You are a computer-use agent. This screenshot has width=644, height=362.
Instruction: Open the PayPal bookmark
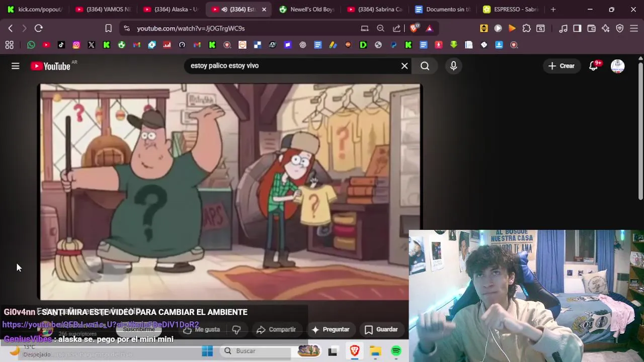(x=393, y=45)
